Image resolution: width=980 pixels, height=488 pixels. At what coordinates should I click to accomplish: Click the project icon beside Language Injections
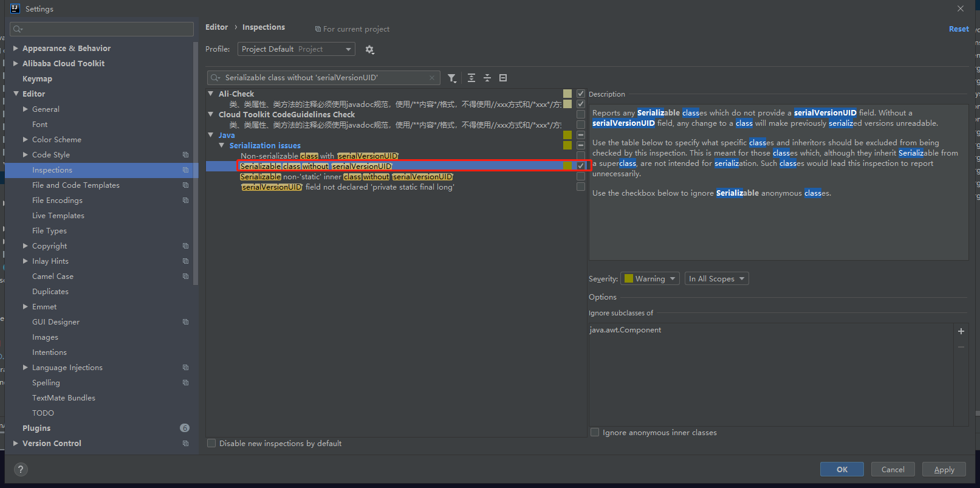coord(186,368)
